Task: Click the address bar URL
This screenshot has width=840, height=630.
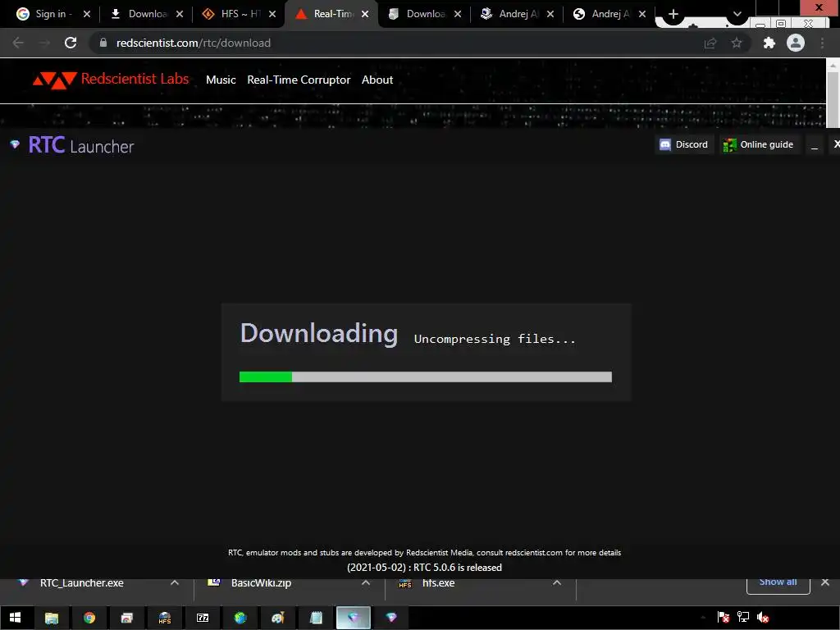Action: pos(194,43)
